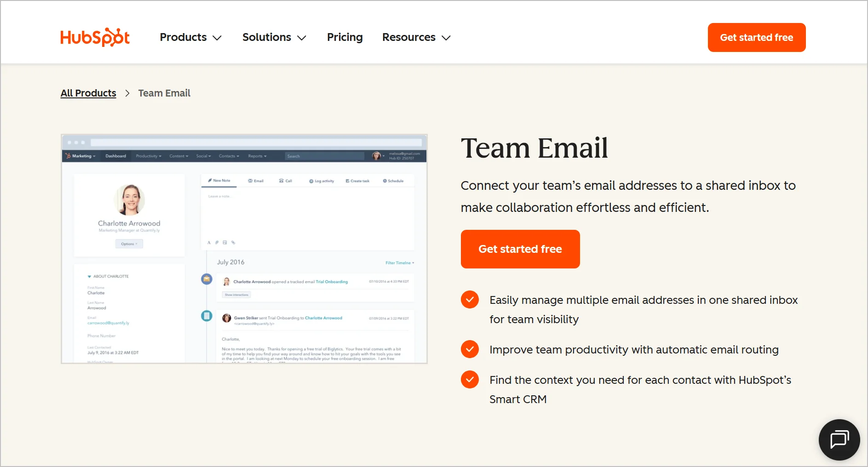Click the New Note pencil icon
Screen dimensions: 868x467
pos(210,180)
